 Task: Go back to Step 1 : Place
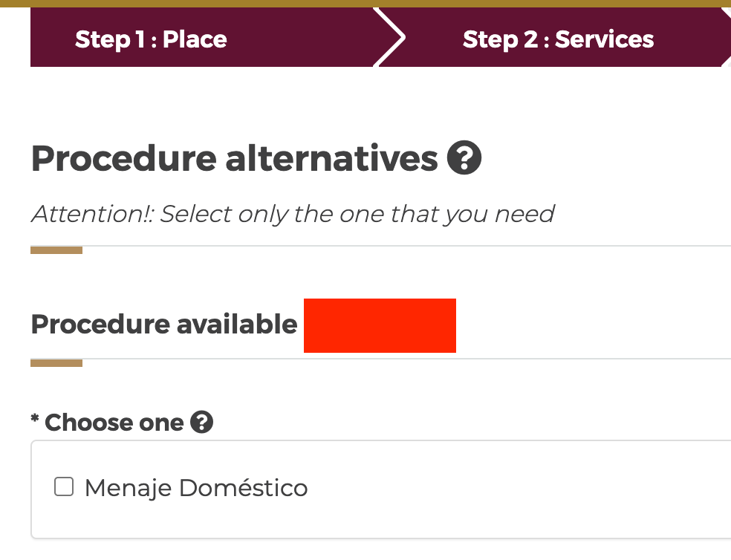151,39
